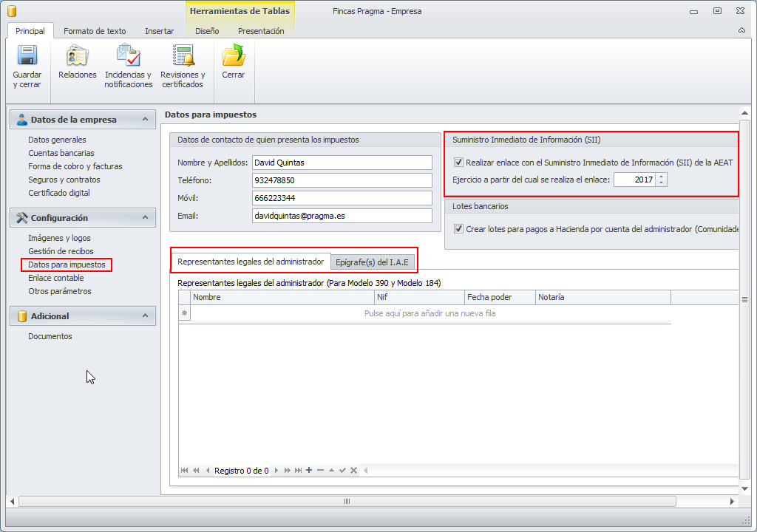Click the edit record triangle icon
Image resolution: width=757 pixels, height=532 pixels.
(x=331, y=470)
